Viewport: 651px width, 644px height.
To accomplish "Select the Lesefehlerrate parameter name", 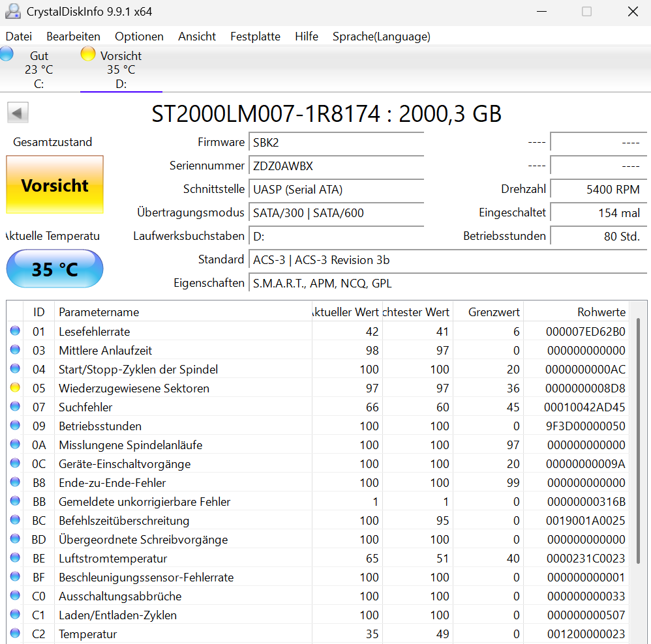I will coord(94,332).
